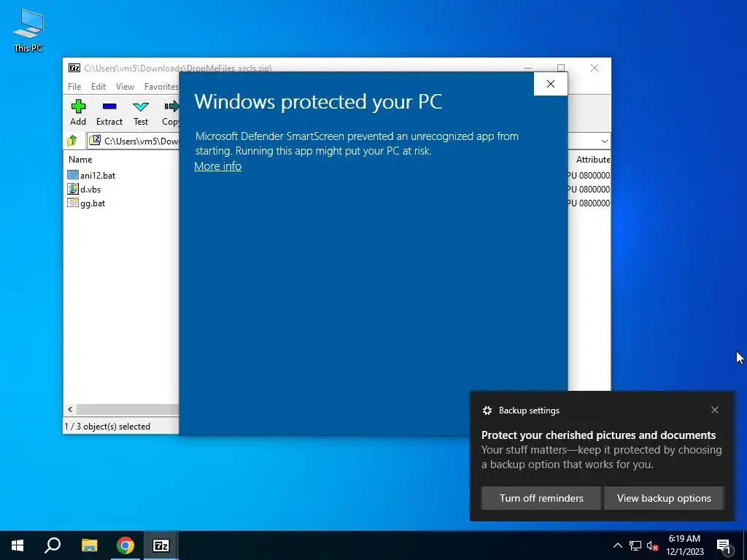Click the 7-Zip taskbar icon

click(161, 545)
